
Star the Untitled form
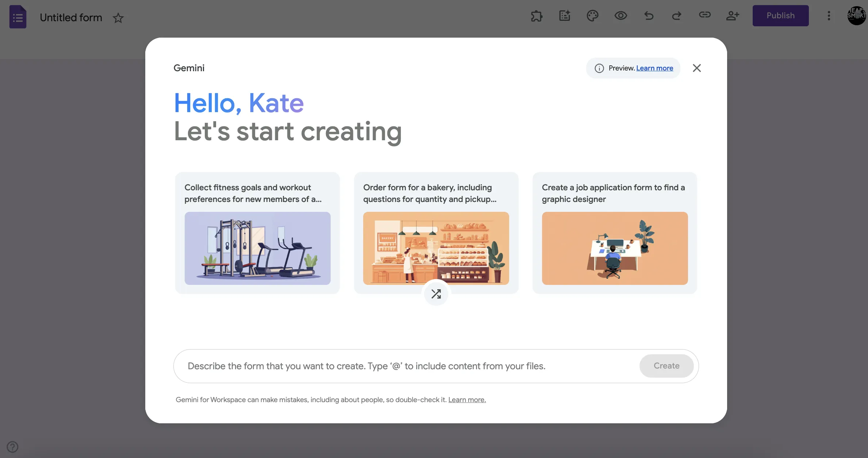pyautogui.click(x=118, y=18)
